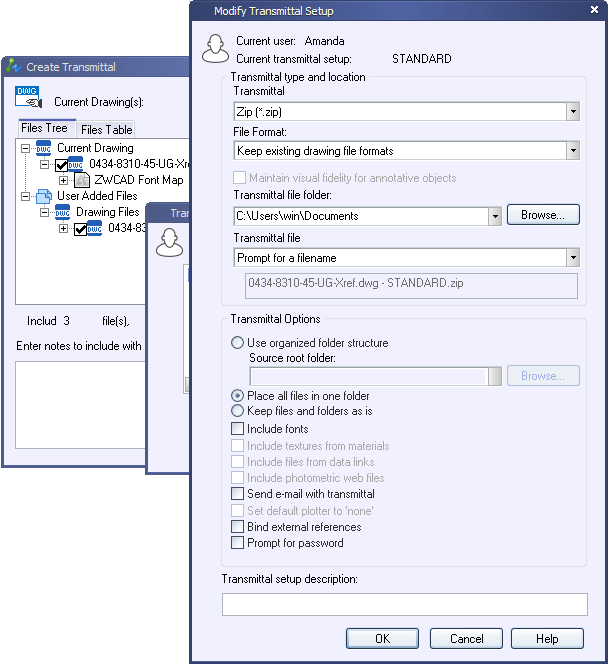
Task: Expand the ZWCAD Font Map node
Action: (x=63, y=180)
